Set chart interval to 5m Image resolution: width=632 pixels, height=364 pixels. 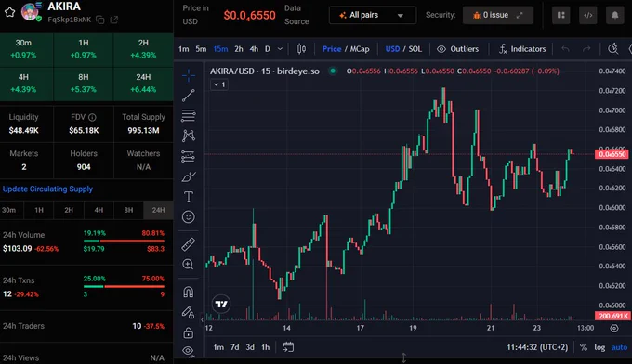coord(201,49)
